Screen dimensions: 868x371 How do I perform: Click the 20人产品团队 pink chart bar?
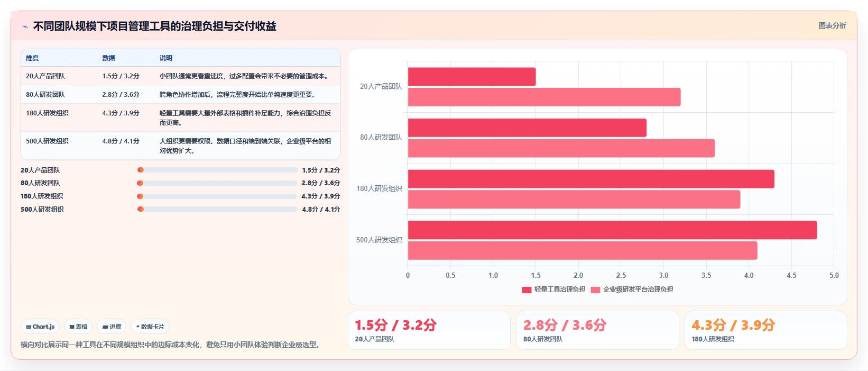click(544, 97)
